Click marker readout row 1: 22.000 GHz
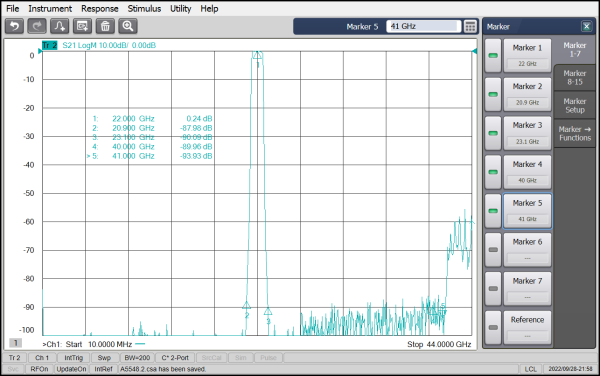600x376 pixels. click(x=152, y=119)
